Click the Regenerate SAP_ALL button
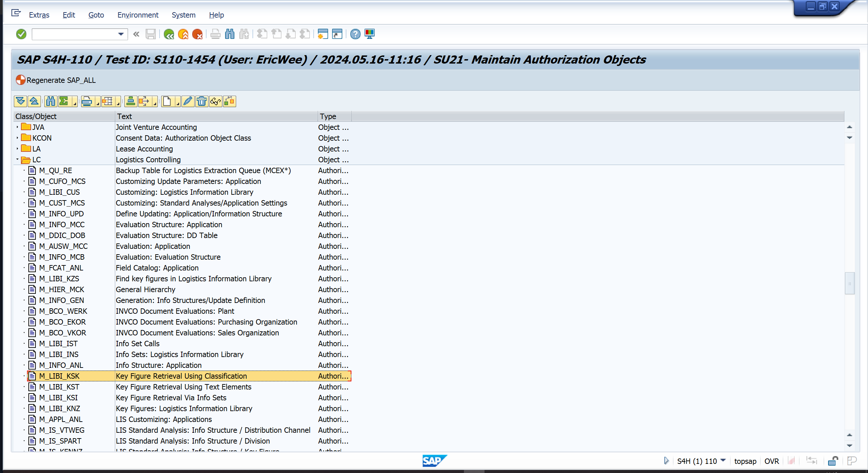Image resolution: width=868 pixels, height=473 pixels. coord(56,80)
